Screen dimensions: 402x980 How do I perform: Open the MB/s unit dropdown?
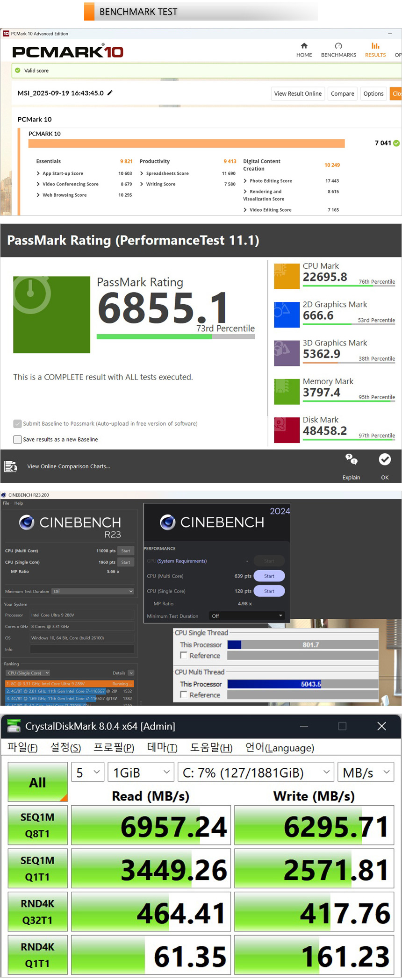[x=366, y=773]
